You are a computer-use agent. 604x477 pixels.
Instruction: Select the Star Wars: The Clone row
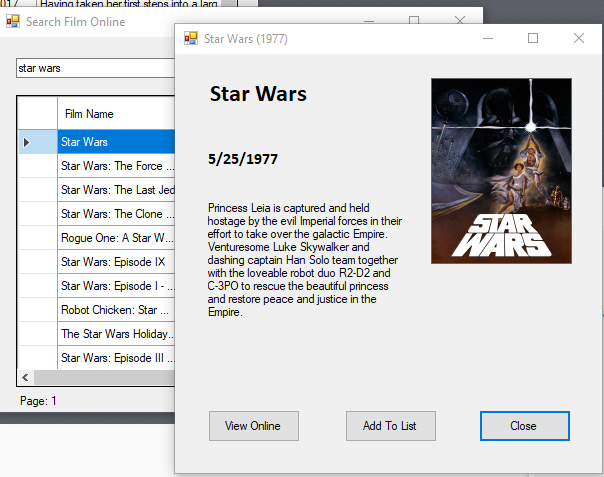tap(116, 213)
